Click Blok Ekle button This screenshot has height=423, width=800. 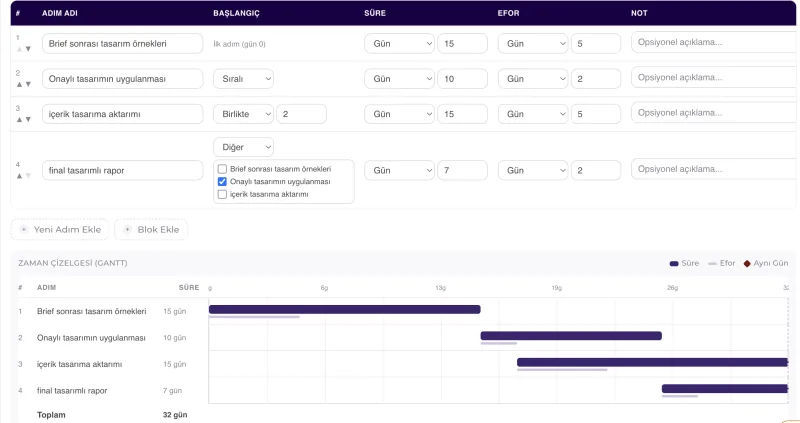point(151,230)
